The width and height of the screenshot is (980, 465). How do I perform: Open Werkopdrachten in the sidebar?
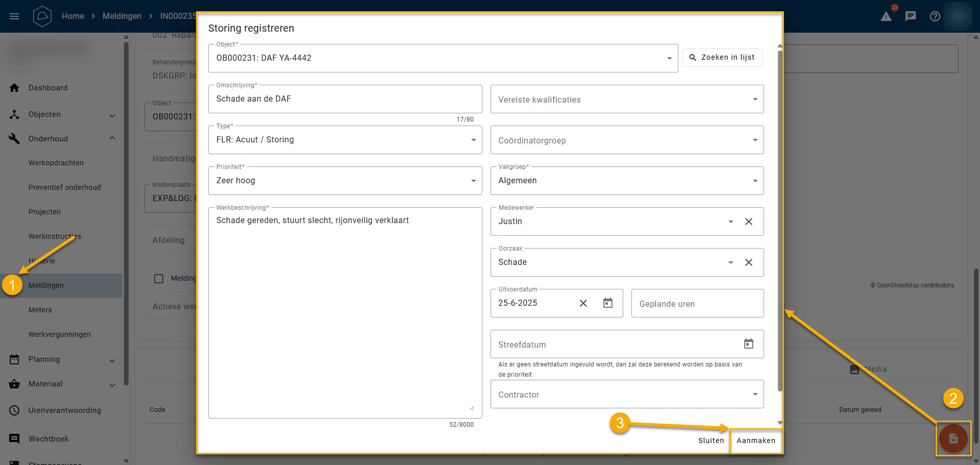56,163
